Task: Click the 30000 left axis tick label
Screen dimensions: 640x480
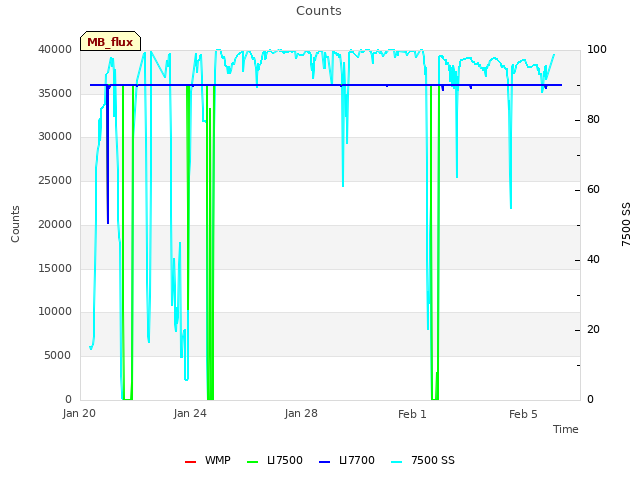Action: click(x=55, y=136)
